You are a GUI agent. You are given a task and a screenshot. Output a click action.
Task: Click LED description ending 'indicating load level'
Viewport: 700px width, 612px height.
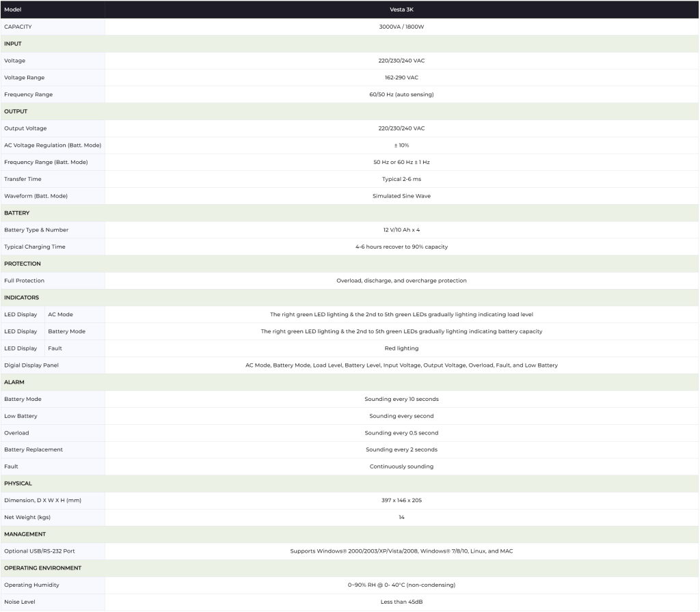click(401, 315)
